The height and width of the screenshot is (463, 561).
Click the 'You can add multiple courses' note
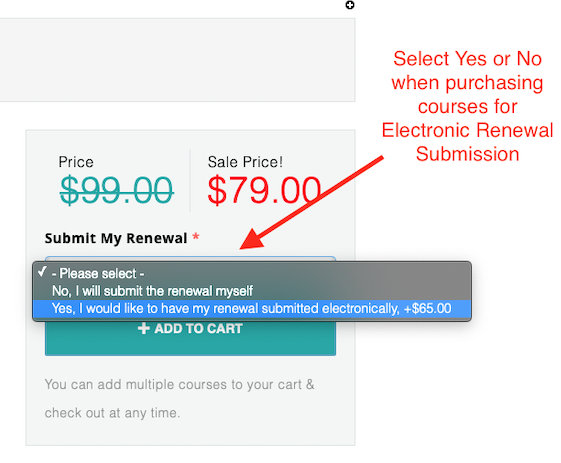coord(180,384)
